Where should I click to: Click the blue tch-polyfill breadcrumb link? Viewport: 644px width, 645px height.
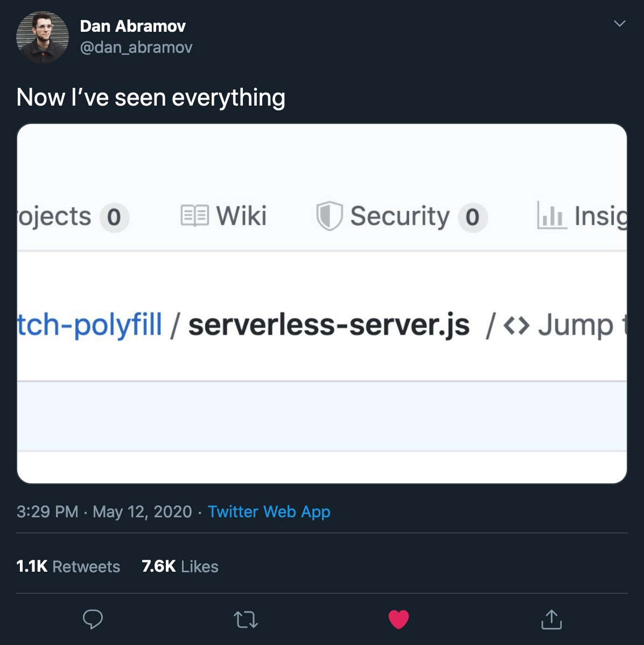89,325
